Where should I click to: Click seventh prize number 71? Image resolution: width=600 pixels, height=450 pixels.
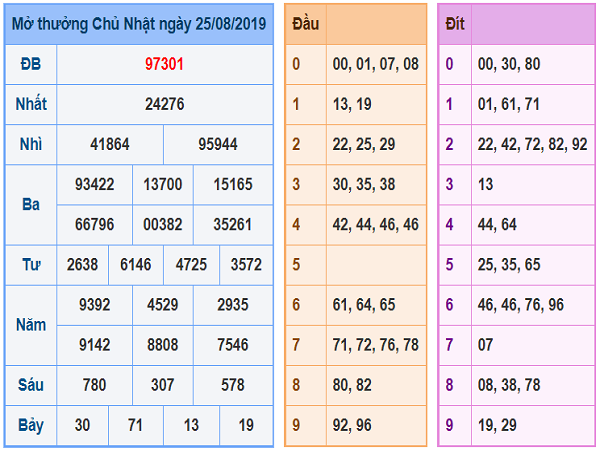click(135, 425)
